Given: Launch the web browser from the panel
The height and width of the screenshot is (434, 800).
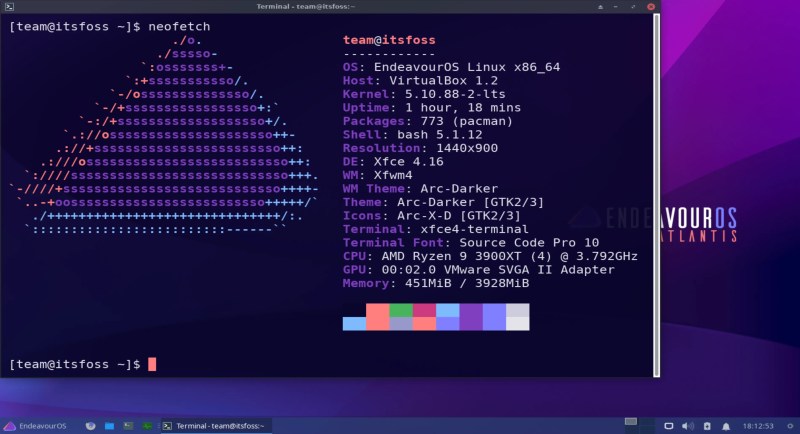Looking at the screenshot, I should pos(91,425).
